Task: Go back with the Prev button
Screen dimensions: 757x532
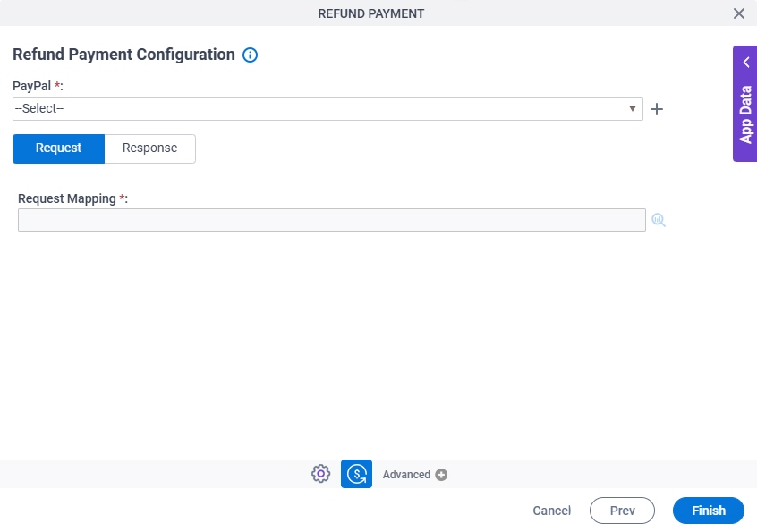Action: click(622, 511)
